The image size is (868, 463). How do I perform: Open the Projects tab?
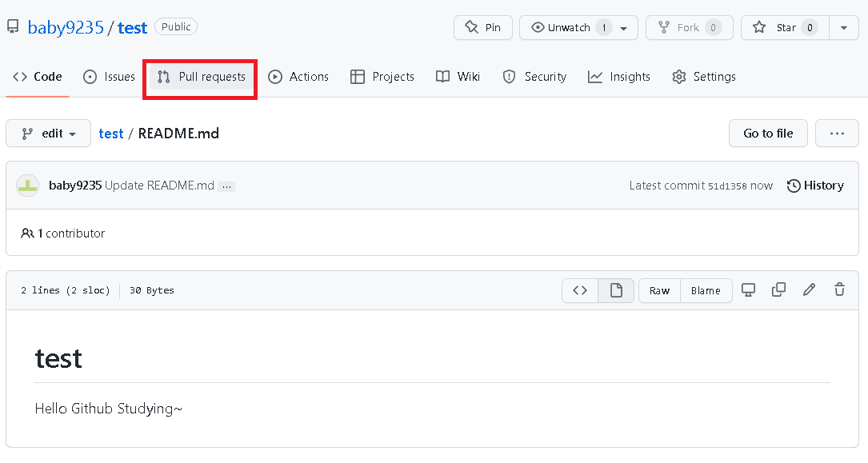tap(382, 77)
